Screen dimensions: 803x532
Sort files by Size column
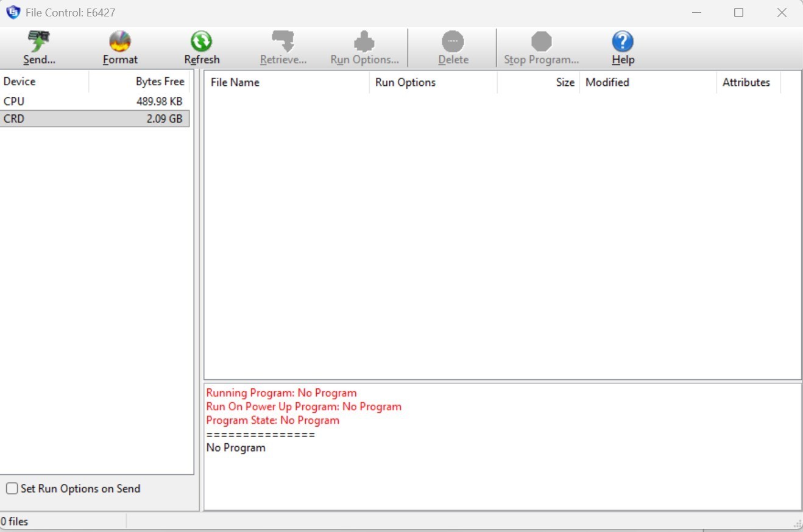538,82
